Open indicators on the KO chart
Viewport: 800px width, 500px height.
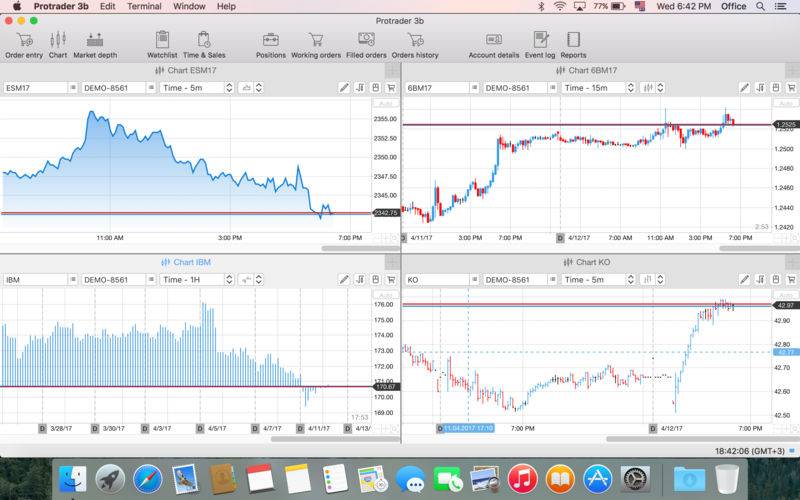[x=761, y=280]
